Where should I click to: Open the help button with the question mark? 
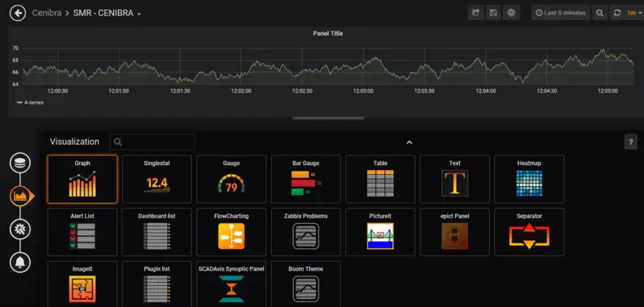pos(630,142)
